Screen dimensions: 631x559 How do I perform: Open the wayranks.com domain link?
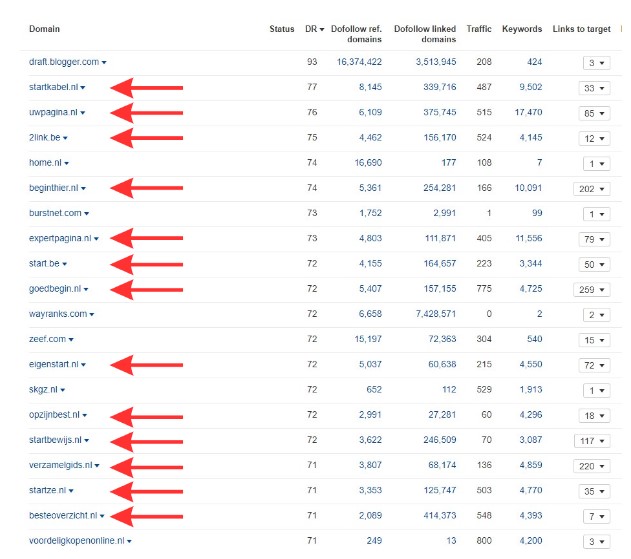point(58,314)
